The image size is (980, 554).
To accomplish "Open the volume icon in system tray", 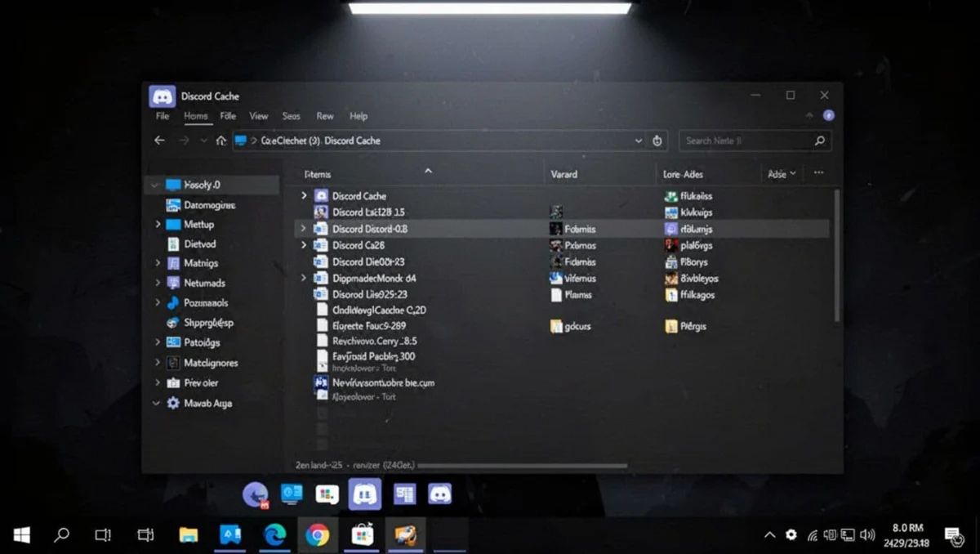I will (x=867, y=535).
